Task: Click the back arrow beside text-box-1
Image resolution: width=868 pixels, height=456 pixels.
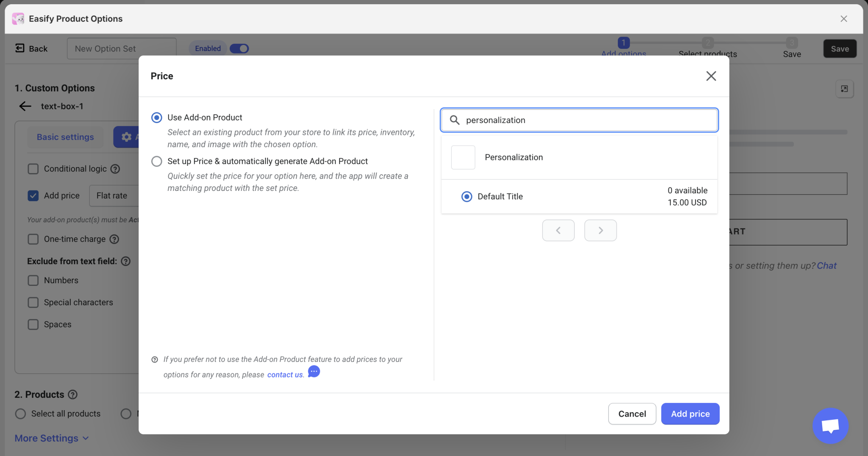Action: pyautogui.click(x=25, y=106)
